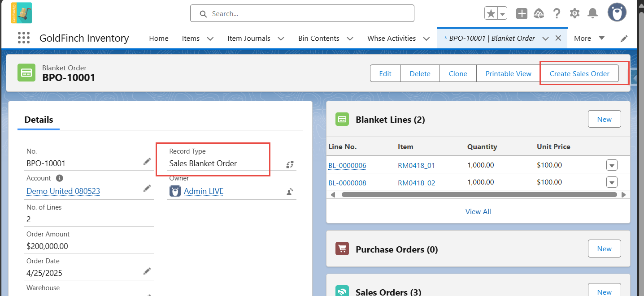Open blanket line BL-0000008

(x=347, y=183)
